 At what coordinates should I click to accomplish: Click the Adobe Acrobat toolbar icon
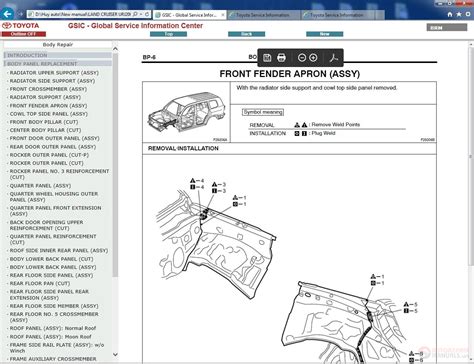click(334, 58)
